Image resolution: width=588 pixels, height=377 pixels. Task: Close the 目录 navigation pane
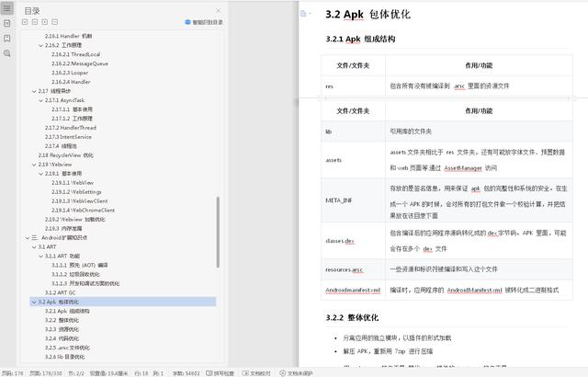(219, 10)
